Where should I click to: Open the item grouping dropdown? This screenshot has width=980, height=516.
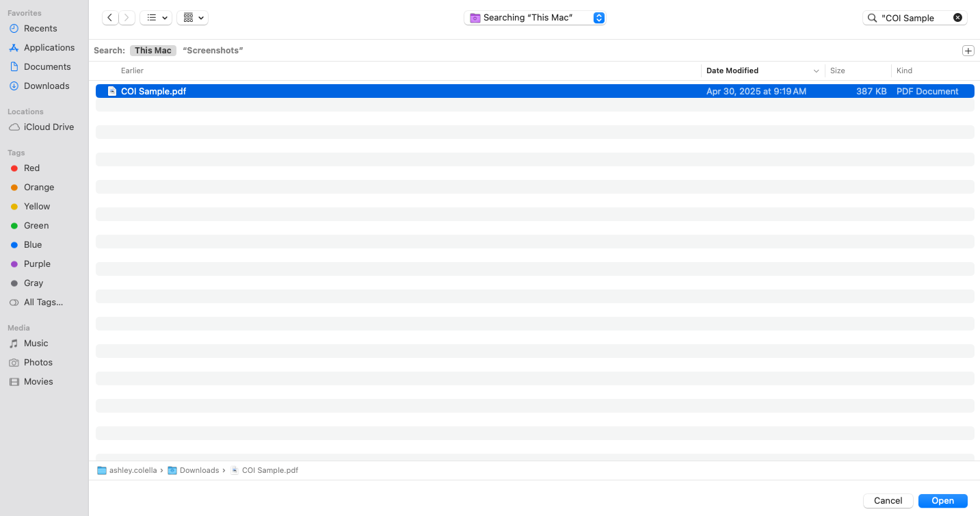(x=192, y=18)
